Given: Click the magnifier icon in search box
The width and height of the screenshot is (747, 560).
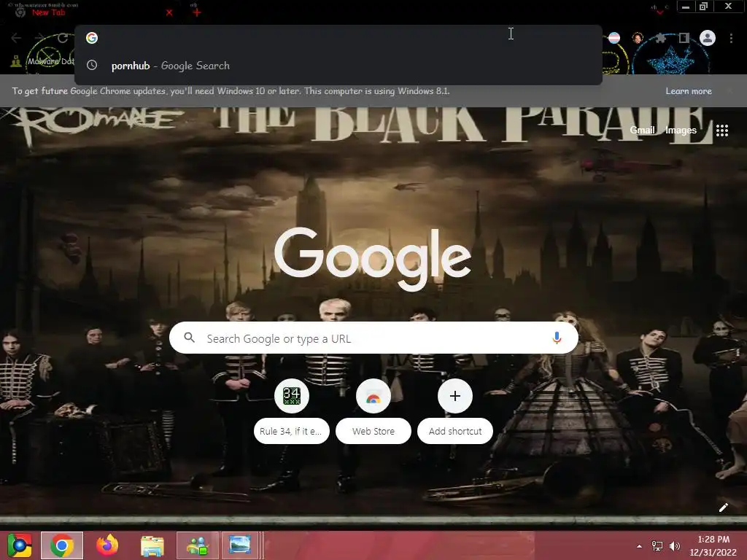Looking at the screenshot, I should point(189,338).
